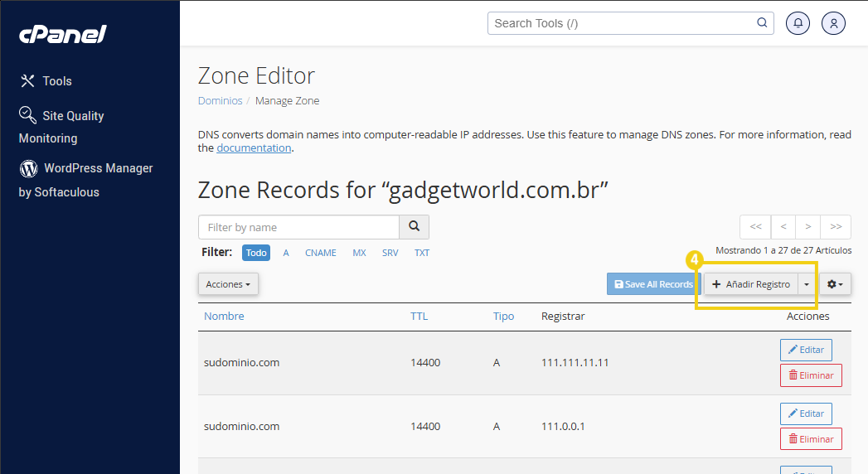Sort by TTL column
This screenshot has height=474, width=868.
(x=419, y=316)
